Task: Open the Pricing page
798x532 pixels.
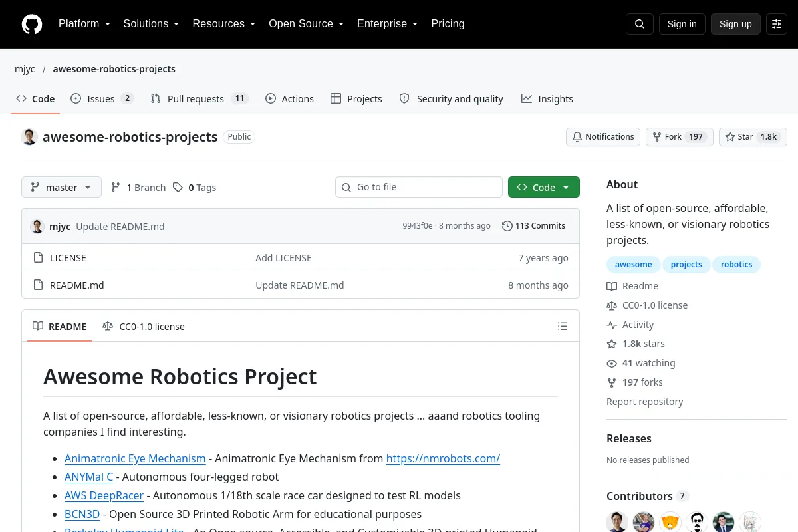Action: point(448,24)
